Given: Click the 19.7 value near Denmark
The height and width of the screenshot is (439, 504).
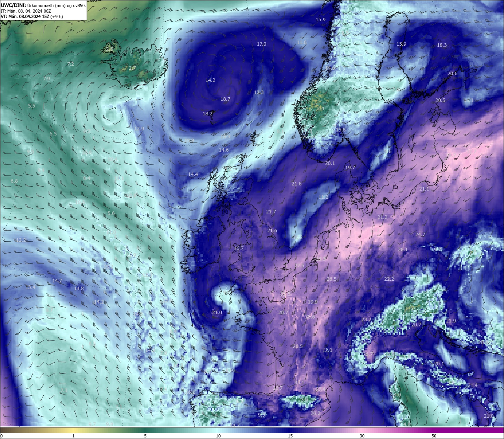Looking at the screenshot, I should point(350,168).
